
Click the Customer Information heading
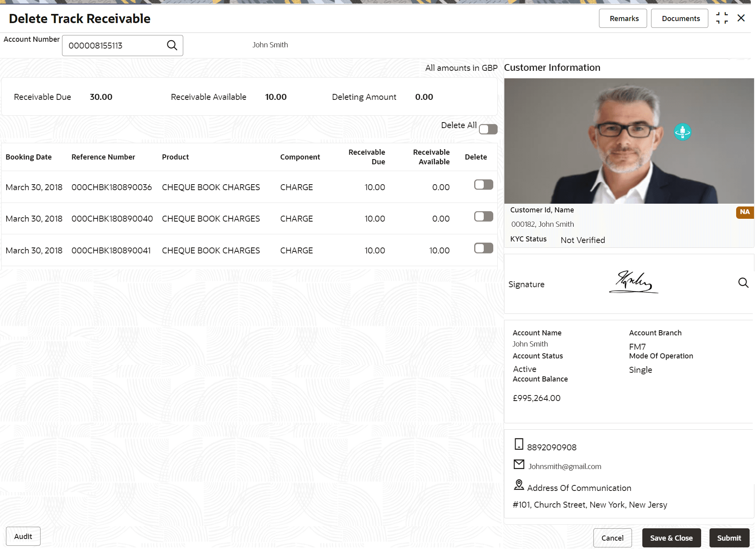(x=552, y=68)
